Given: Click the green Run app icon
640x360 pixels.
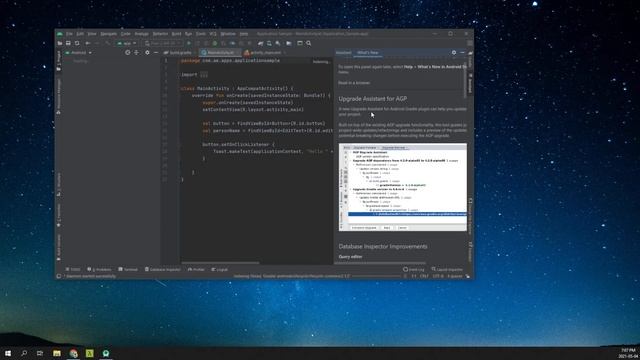Looking at the screenshot, I should (x=189, y=43).
